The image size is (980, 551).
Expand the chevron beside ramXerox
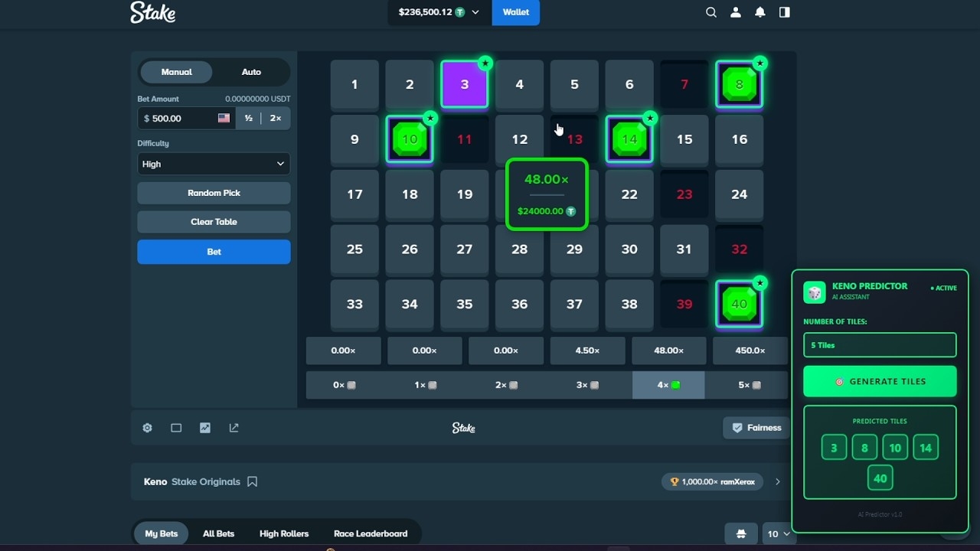pyautogui.click(x=778, y=482)
